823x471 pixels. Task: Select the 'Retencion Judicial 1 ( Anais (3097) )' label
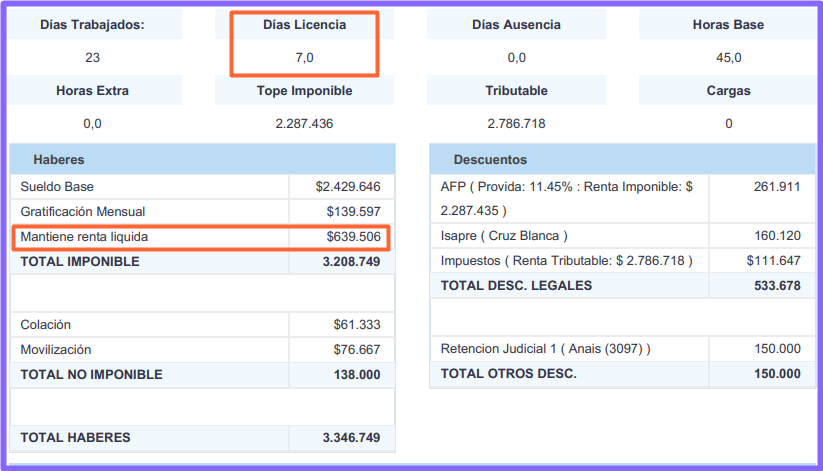point(545,349)
